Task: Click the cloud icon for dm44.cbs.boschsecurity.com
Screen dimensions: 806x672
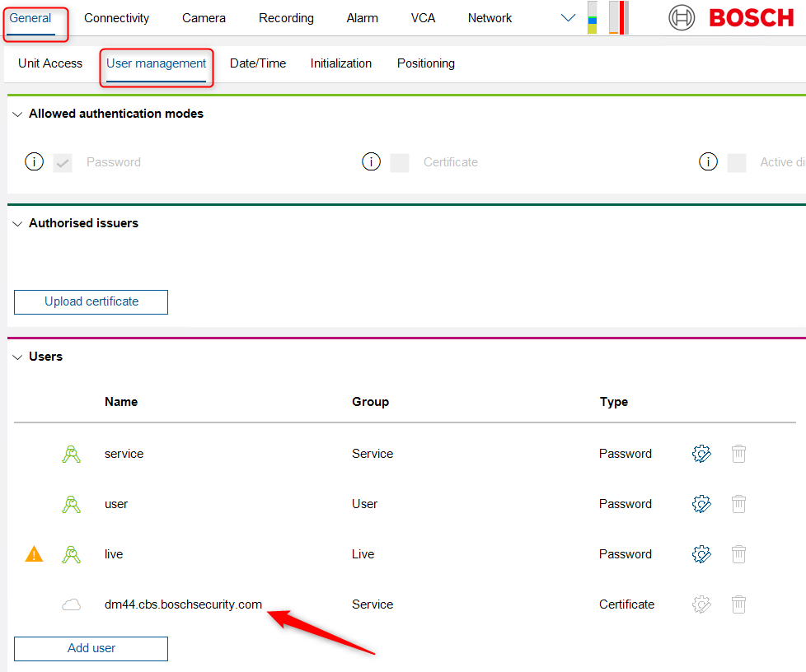Action: (x=72, y=604)
